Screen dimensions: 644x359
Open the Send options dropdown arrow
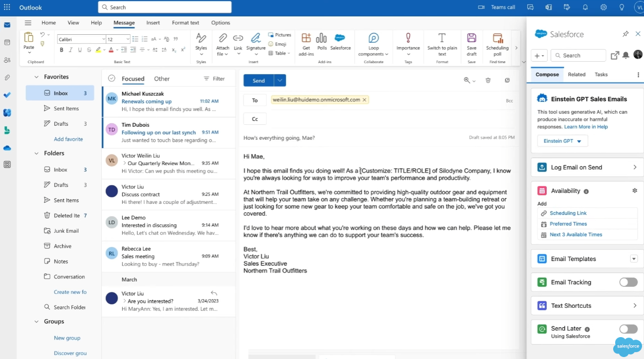280,81
